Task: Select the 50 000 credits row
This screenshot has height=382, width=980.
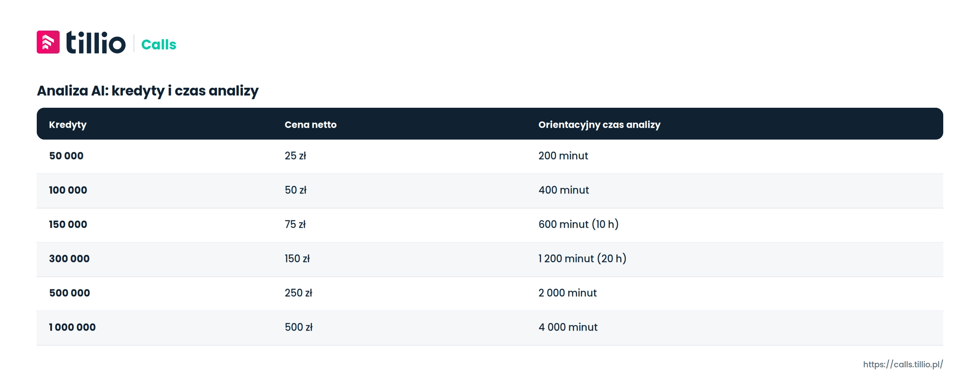Action: coord(490,157)
